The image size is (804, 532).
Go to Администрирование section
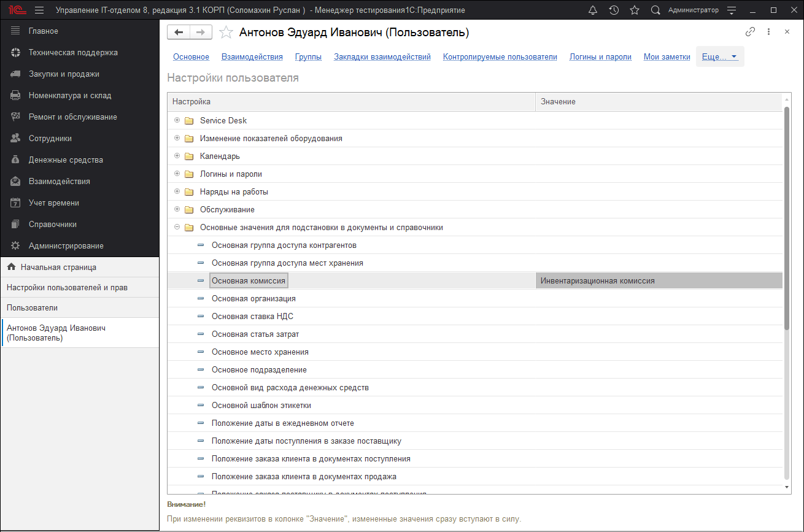[x=66, y=246]
